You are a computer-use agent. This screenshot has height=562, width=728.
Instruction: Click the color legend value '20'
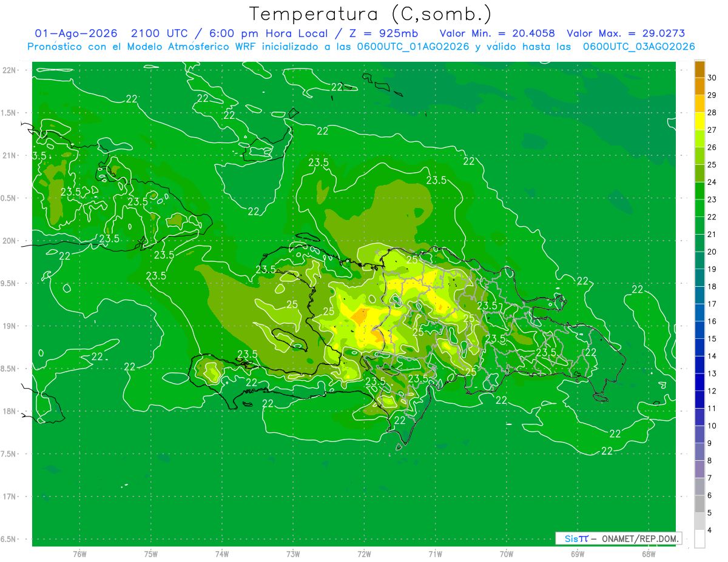coord(712,252)
